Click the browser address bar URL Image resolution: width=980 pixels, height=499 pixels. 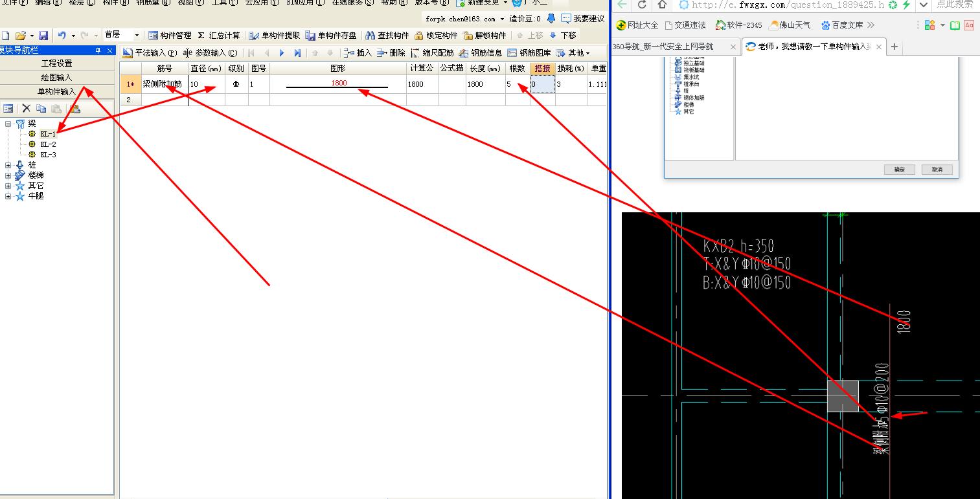(x=788, y=5)
